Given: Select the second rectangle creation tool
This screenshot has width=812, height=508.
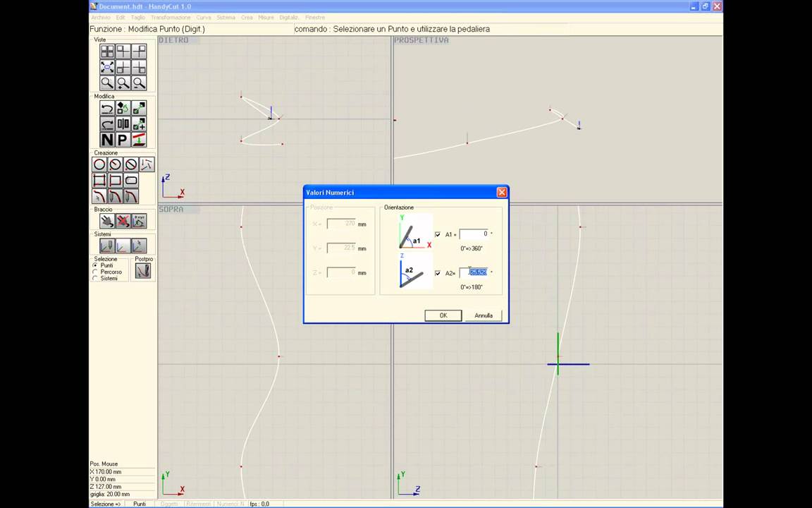Looking at the screenshot, I should (116, 181).
